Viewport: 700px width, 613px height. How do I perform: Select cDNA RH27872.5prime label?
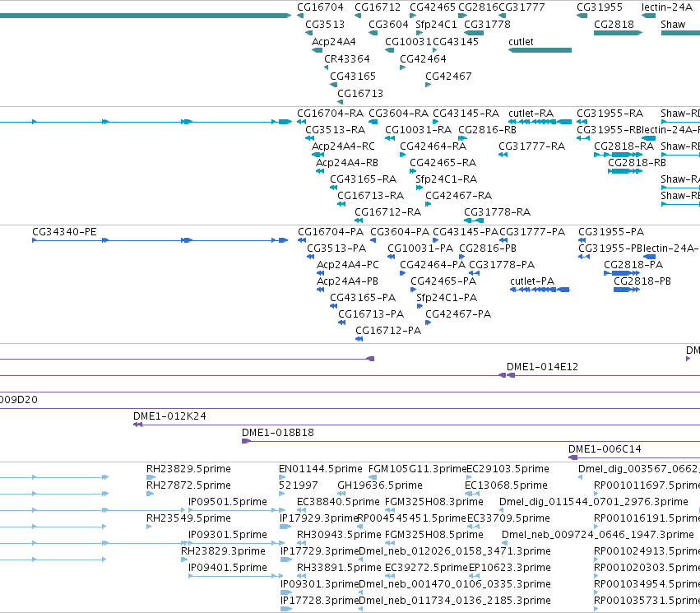pos(188,485)
